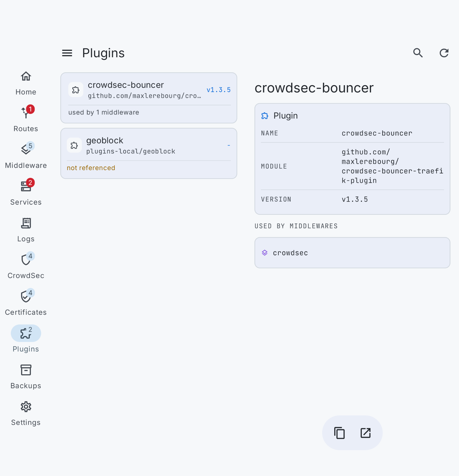Copy plugin details with copy icon
The height and width of the screenshot is (476, 459).
point(339,433)
